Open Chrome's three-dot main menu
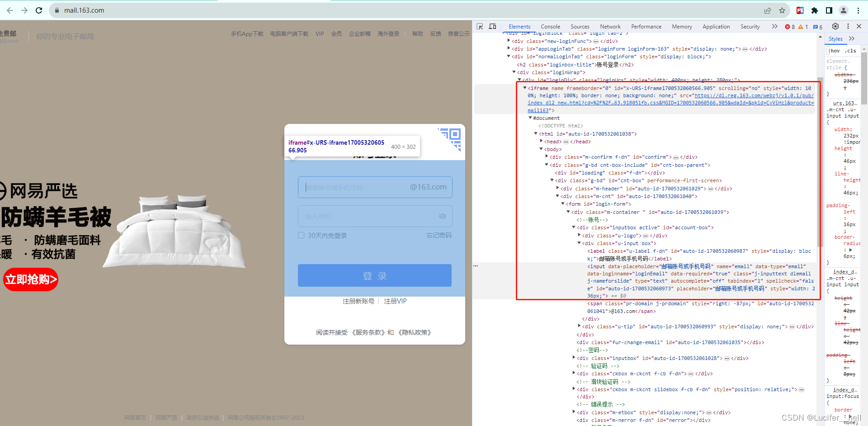Screen dimensions: 868x426 [858, 10]
